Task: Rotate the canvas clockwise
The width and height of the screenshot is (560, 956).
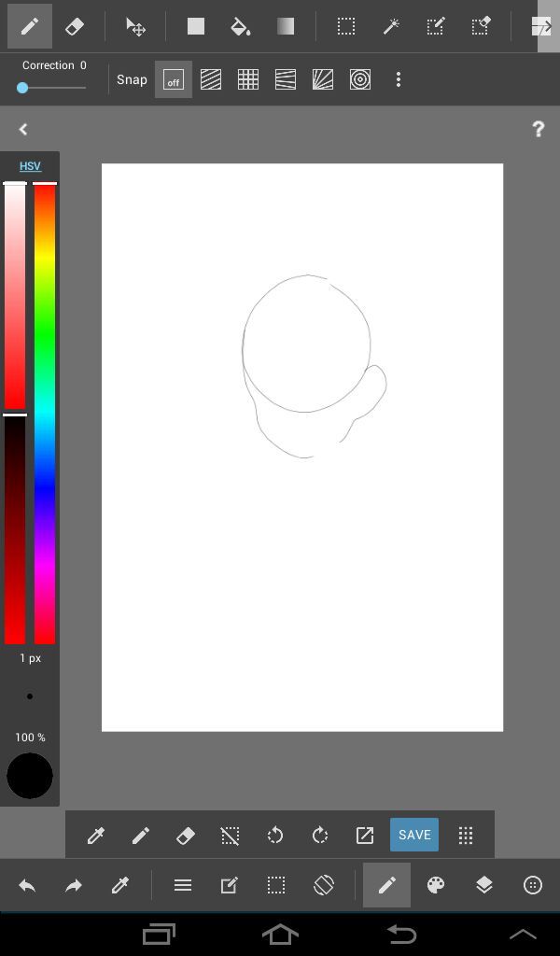Action: pos(320,836)
